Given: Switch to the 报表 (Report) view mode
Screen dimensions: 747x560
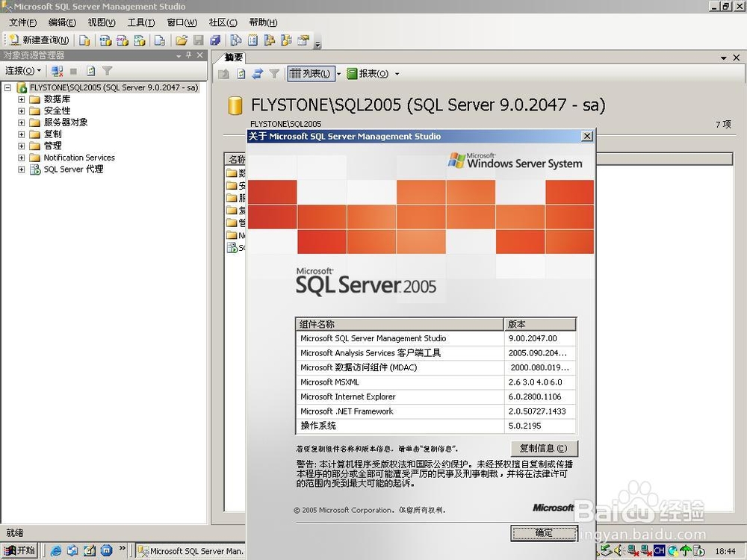Looking at the screenshot, I should coord(371,72).
